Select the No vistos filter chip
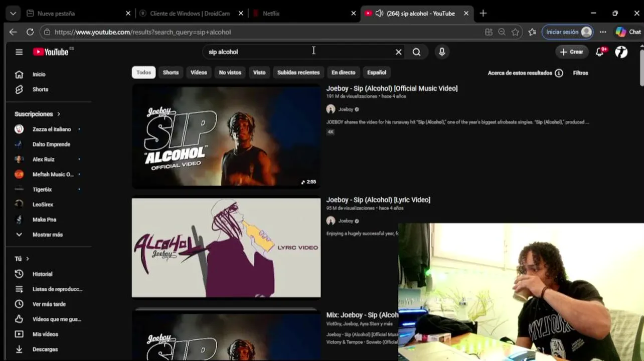Viewport: 644px width, 361px height. (x=230, y=72)
